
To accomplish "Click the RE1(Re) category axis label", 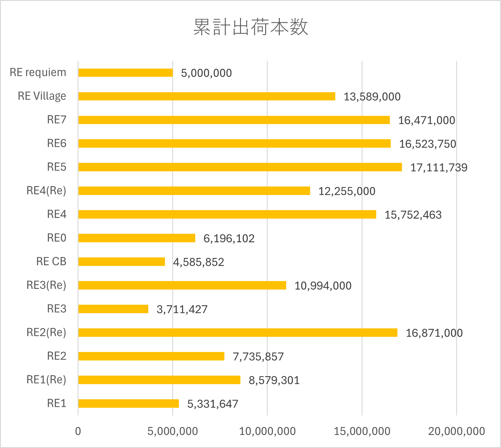I will (x=46, y=380).
